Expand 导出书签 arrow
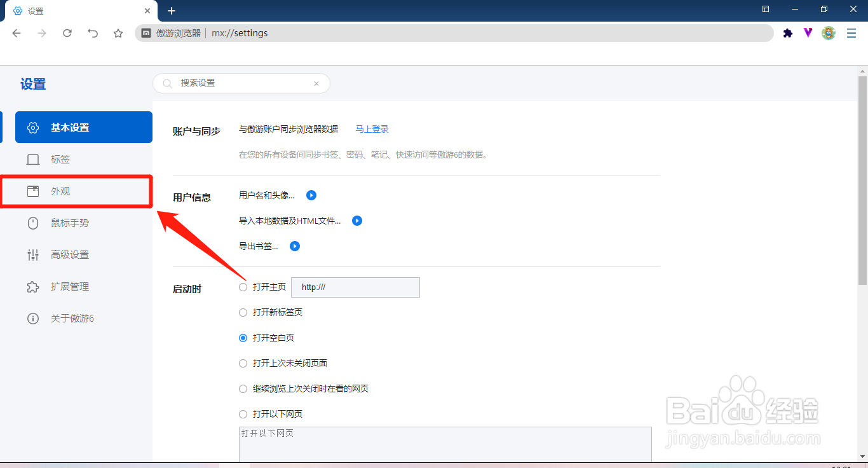 [295, 246]
